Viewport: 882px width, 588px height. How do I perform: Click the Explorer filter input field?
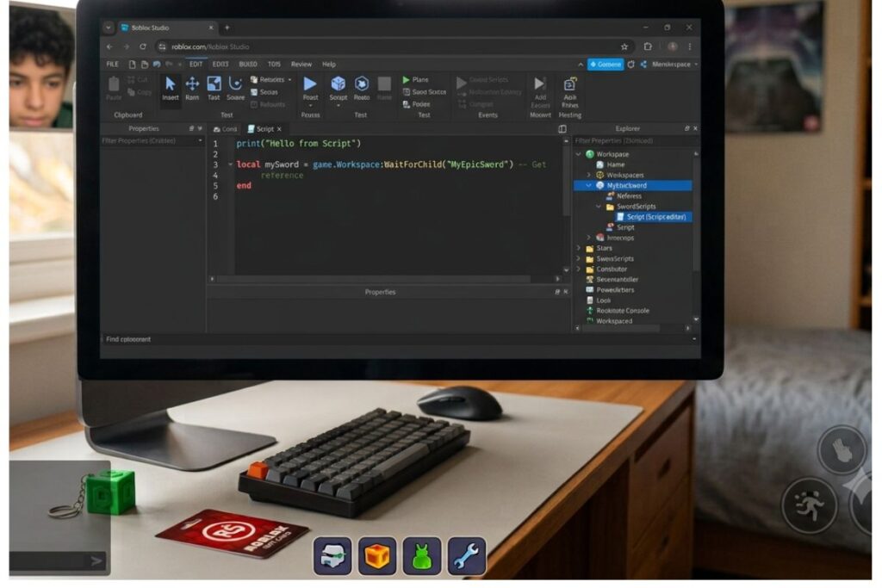coord(632,141)
